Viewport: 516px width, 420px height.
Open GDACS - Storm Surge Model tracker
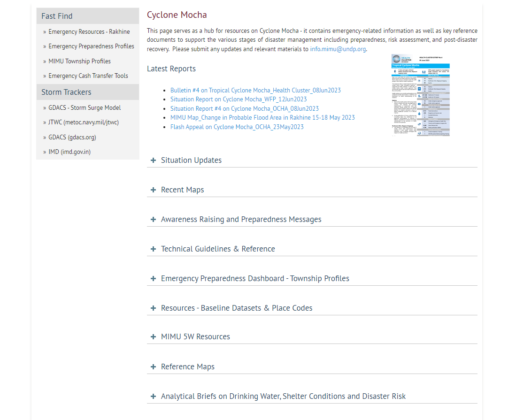(x=85, y=108)
